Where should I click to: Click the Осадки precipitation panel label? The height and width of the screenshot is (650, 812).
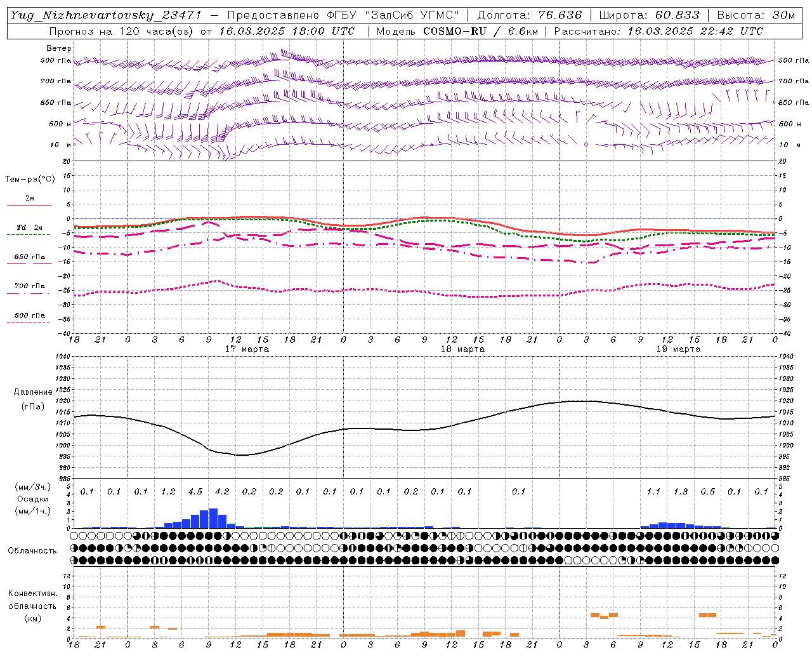[33, 499]
